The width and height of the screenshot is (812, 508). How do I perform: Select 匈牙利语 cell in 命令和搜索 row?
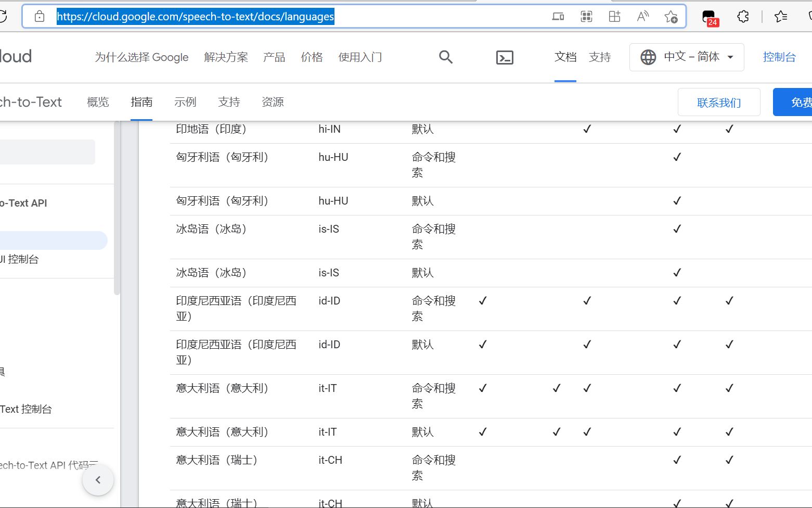pyautogui.click(x=222, y=157)
